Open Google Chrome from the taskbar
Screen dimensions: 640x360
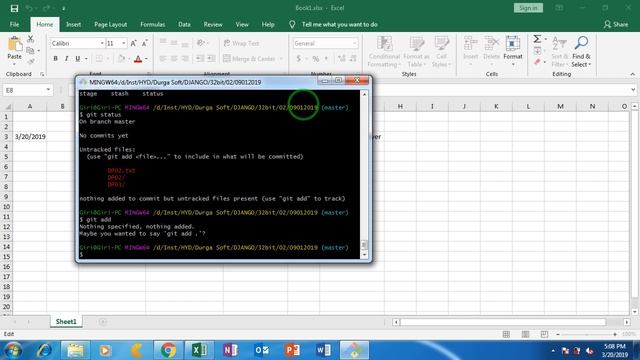(x=168, y=351)
